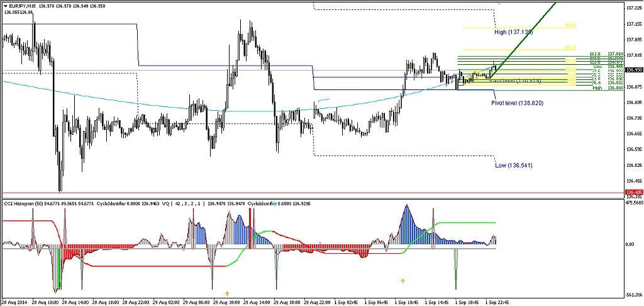
Task: Click the 136.875 price axis value
Action: pyautogui.click(x=634, y=87)
